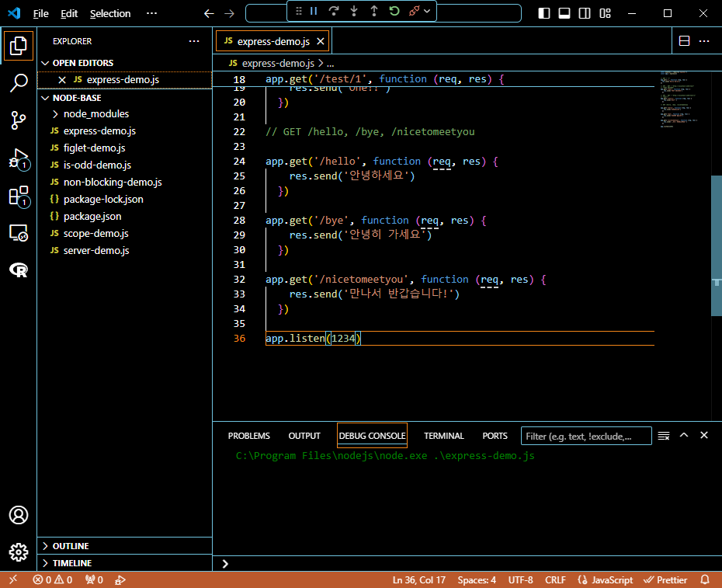Go forward in navigation history
Screen dimensions: 722x588
(x=229, y=14)
